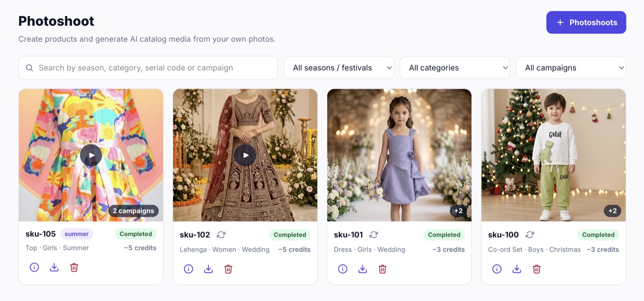
Task: Download sku-100 media
Action: (x=516, y=269)
